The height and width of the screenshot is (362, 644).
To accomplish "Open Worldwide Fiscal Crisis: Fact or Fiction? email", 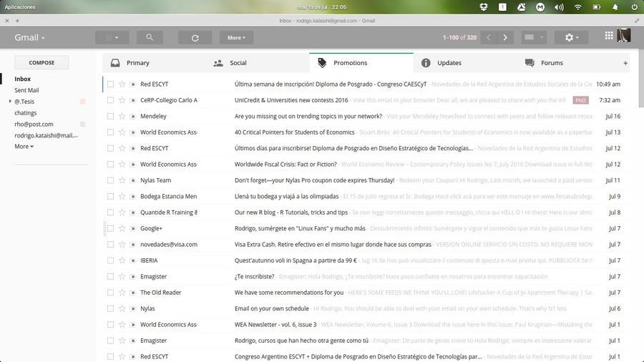I will pyautogui.click(x=286, y=164).
